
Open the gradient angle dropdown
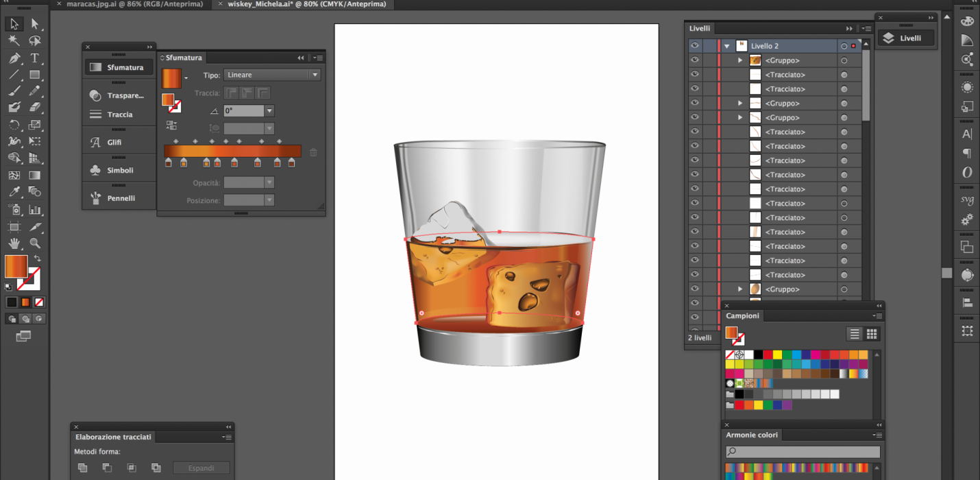point(270,110)
